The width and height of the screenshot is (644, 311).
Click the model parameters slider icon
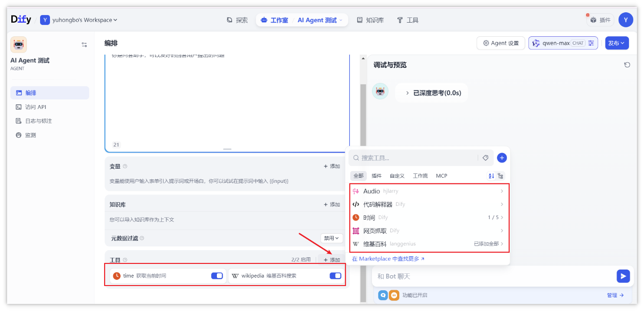pyautogui.click(x=591, y=43)
